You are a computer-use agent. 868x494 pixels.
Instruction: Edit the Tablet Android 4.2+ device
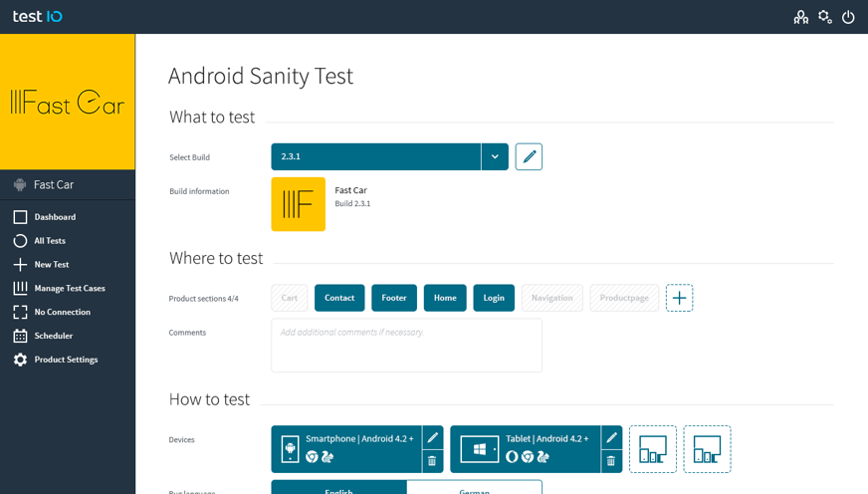click(611, 438)
